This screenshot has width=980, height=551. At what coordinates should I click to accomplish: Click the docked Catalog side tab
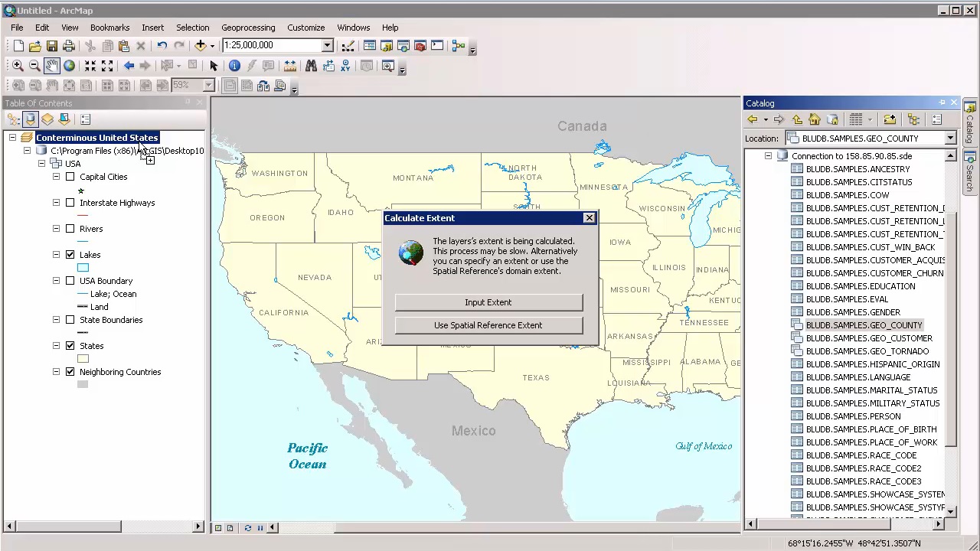pos(970,124)
